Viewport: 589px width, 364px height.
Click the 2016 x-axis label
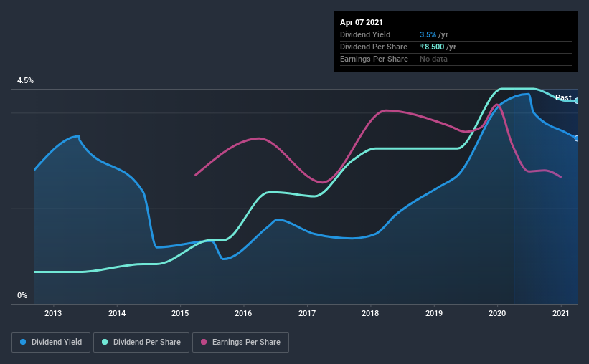(x=243, y=313)
